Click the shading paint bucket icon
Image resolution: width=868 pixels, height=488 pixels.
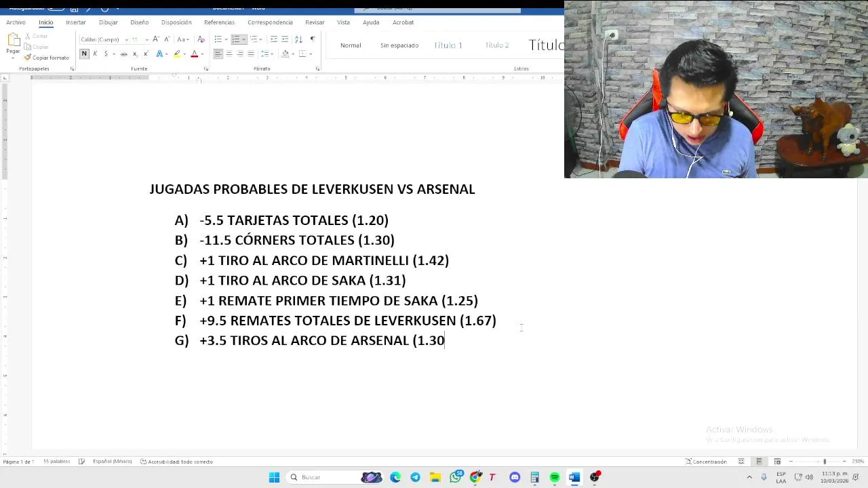pos(285,54)
